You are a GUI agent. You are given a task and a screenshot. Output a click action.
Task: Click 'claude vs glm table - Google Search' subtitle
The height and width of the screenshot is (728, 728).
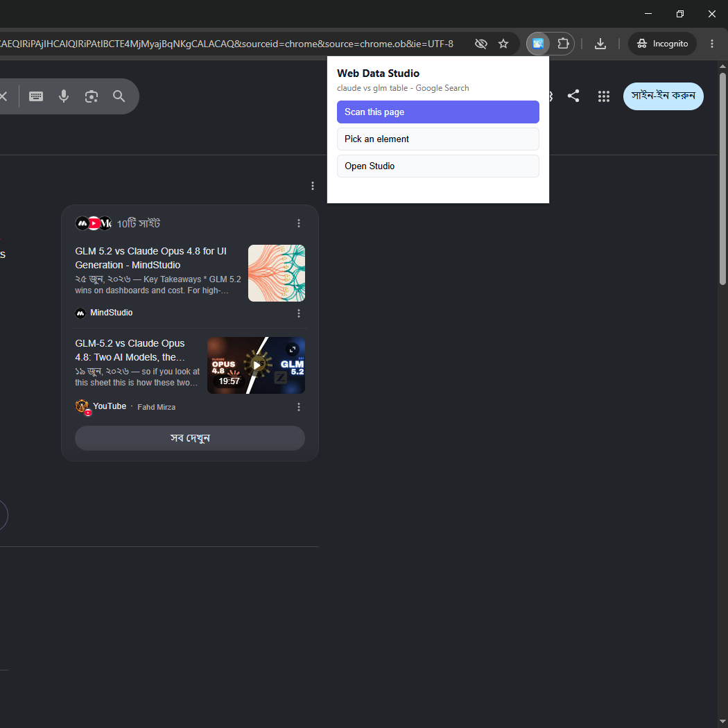point(403,88)
